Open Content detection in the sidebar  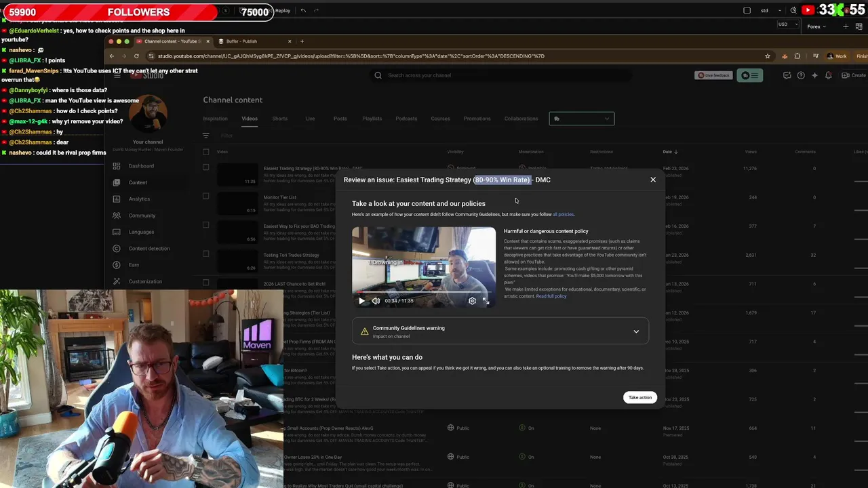tap(149, 249)
